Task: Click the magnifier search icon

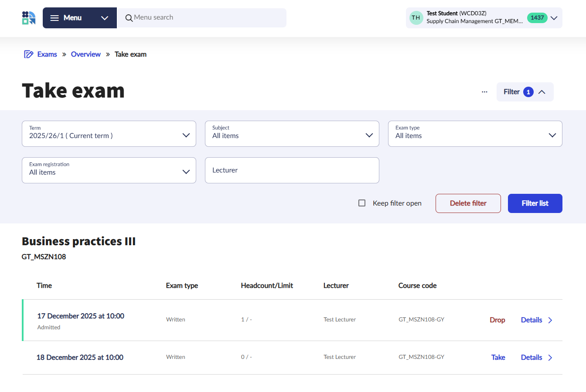Action: point(129,18)
